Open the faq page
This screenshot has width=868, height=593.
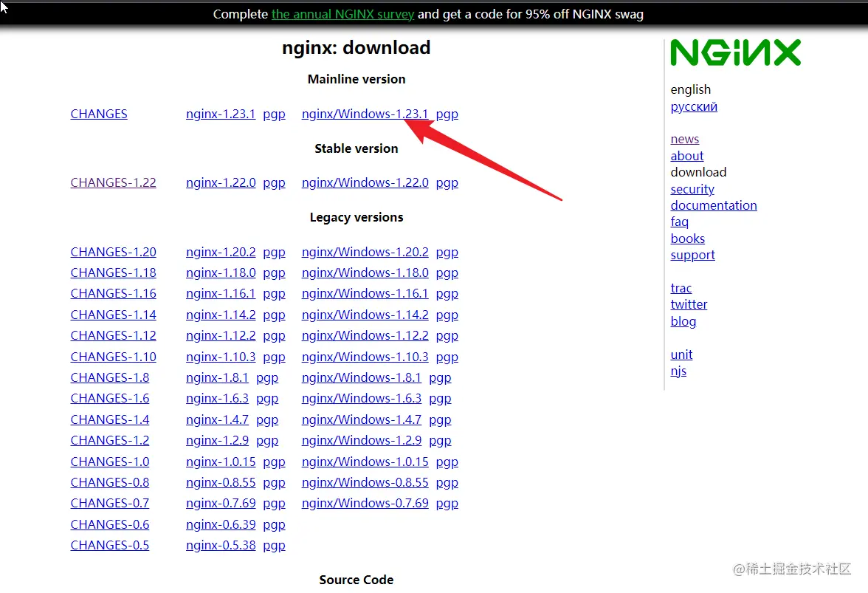coord(679,222)
